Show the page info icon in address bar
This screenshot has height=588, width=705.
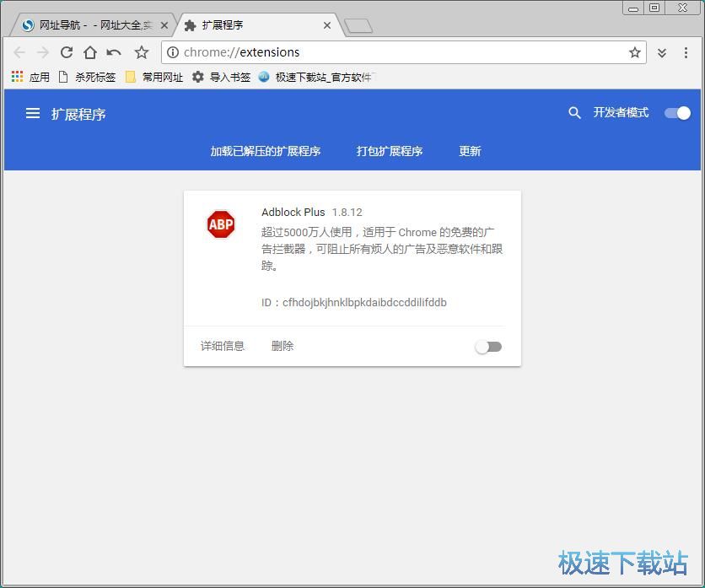[x=173, y=52]
